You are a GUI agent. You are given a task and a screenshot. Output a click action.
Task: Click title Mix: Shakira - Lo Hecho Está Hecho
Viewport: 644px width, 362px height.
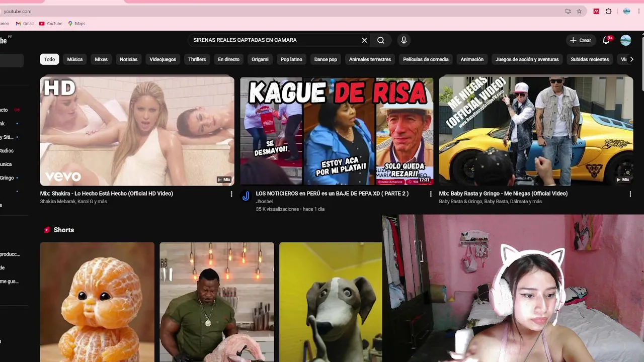click(107, 194)
